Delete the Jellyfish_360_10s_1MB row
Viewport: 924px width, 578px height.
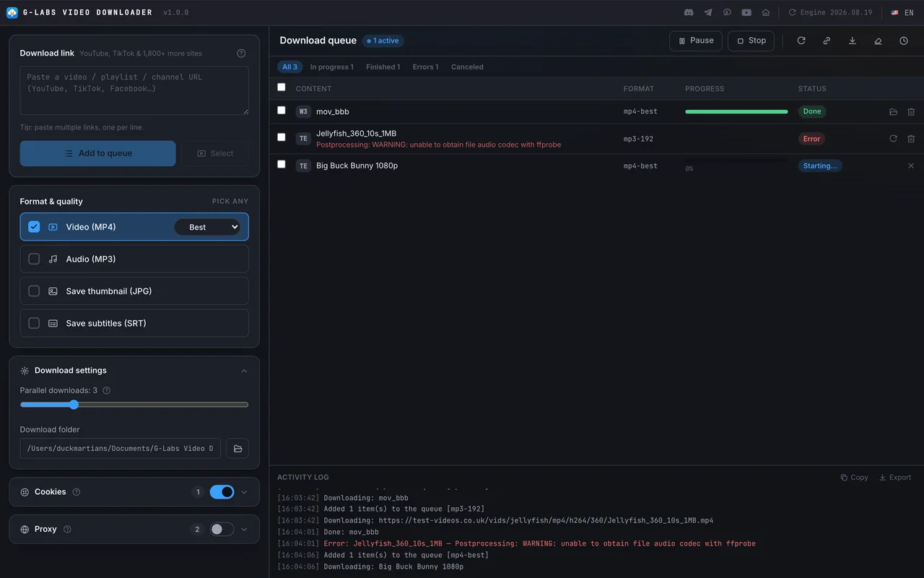pyautogui.click(x=911, y=139)
